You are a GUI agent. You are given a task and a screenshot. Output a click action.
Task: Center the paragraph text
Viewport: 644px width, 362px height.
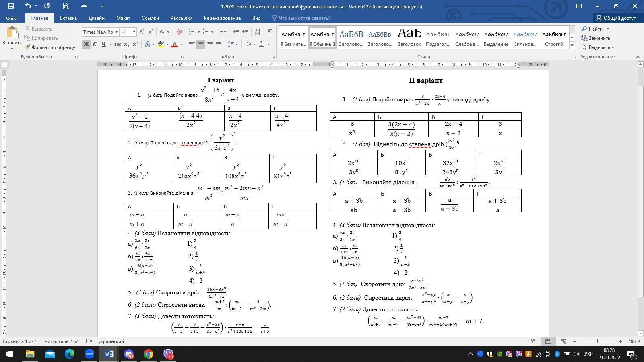tap(201, 44)
